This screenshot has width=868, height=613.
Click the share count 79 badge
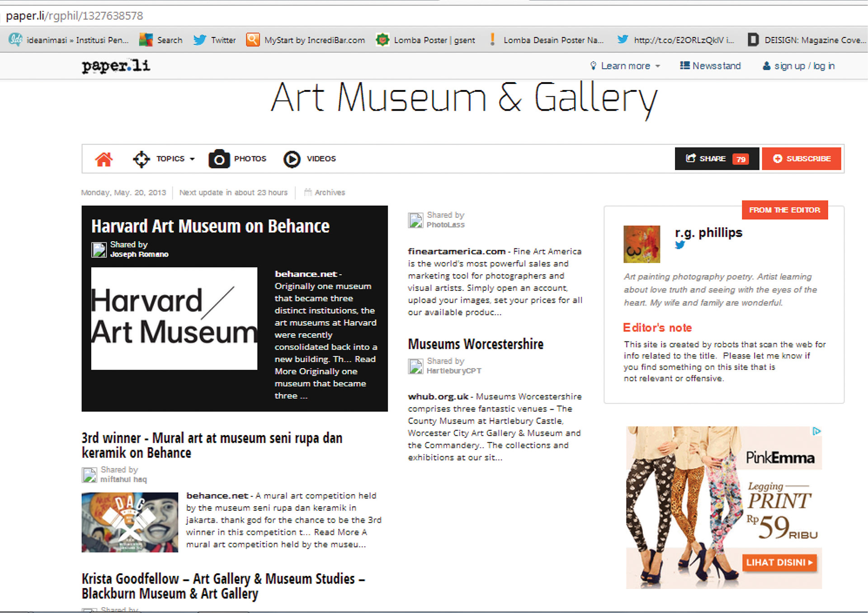coord(741,159)
